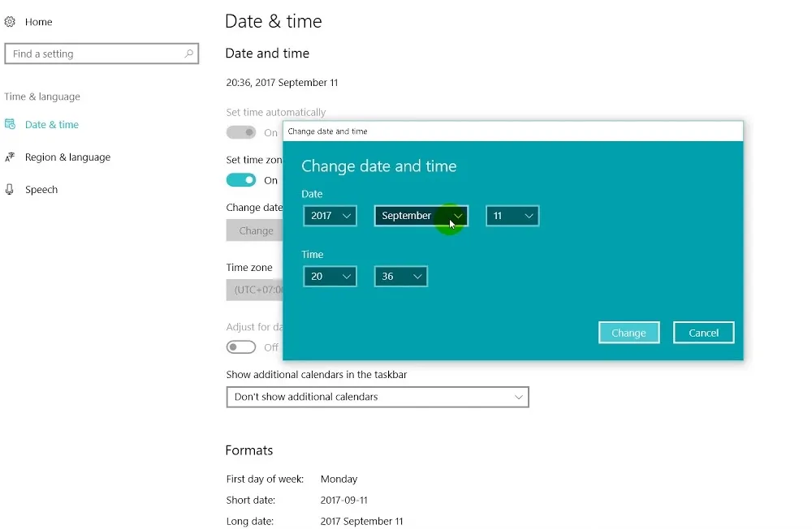Viewport: 812px width, 529px height.
Task: Click the Date & time calendar icon
Action: [11, 124]
